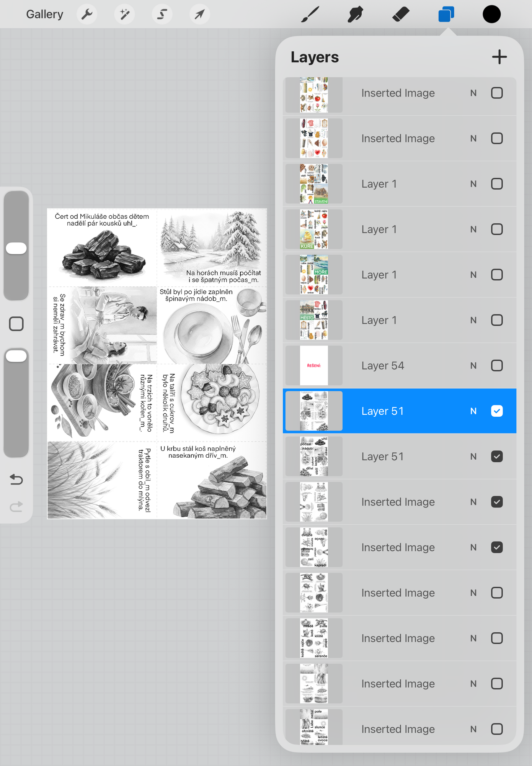
Task: Open blend mode N of topmost Inserted Image
Action: [x=473, y=93]
